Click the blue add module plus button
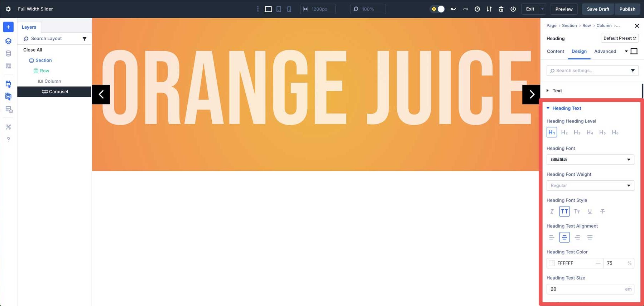Image resolution: width=644 pixels, height=306 pixels. [x=8, y=27]
